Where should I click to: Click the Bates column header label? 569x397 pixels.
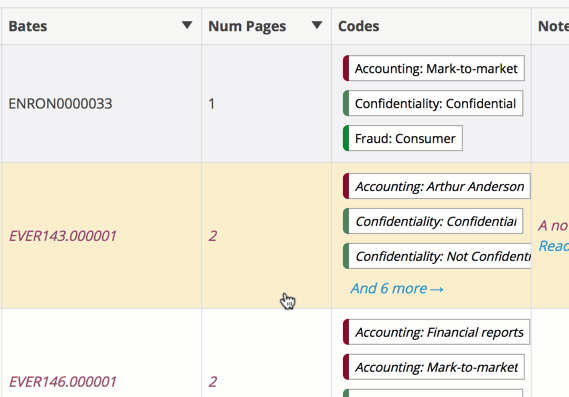28,26
